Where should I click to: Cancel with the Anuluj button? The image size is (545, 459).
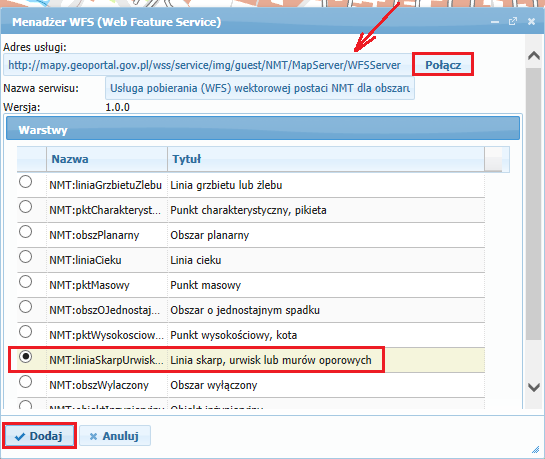[115, 436]
